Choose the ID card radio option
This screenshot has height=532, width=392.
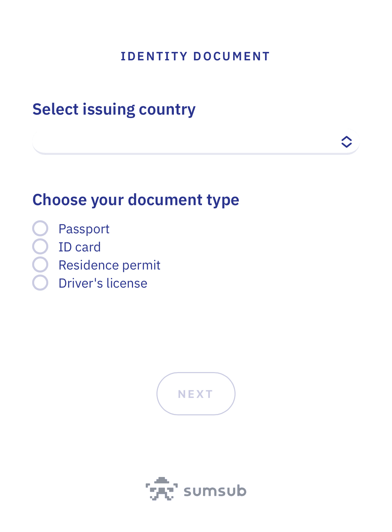point(40,247)
